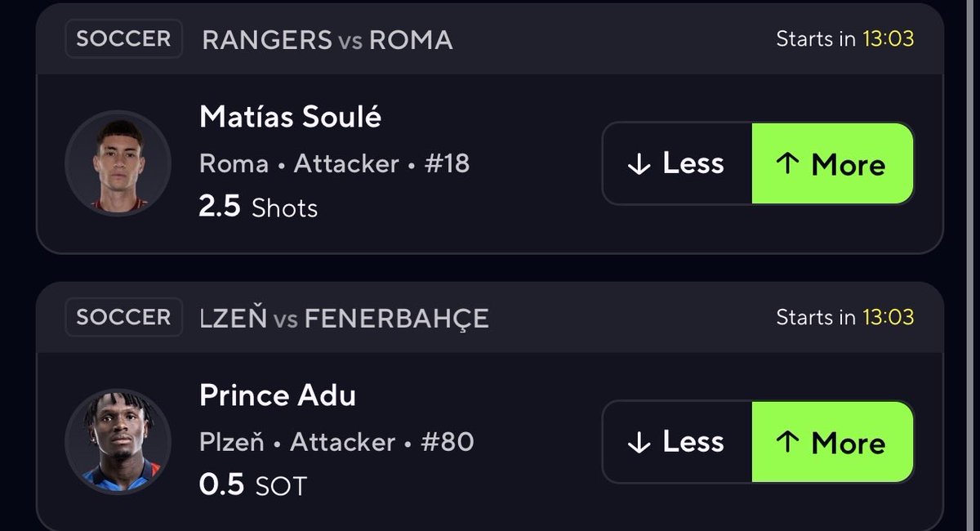Select Less for Matías Soulé 2.5 Shots

click(x=677, y=163)
